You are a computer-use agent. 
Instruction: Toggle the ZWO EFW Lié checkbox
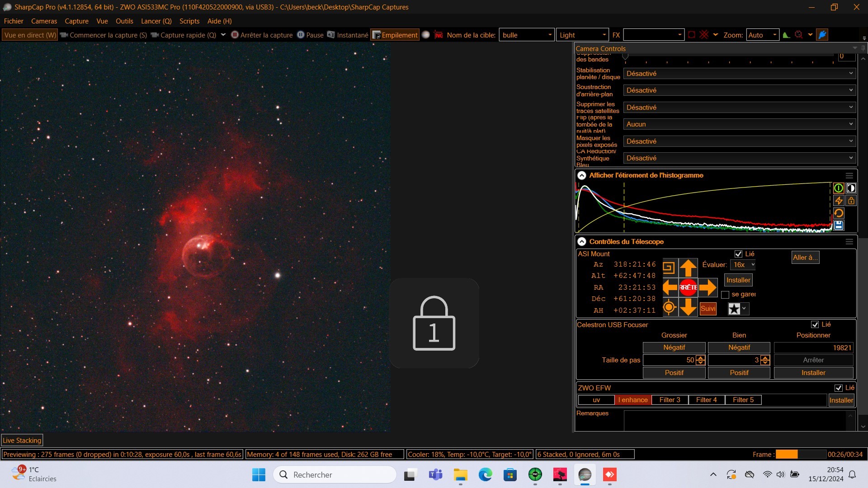pyautogui.click(x=839, y=388)
